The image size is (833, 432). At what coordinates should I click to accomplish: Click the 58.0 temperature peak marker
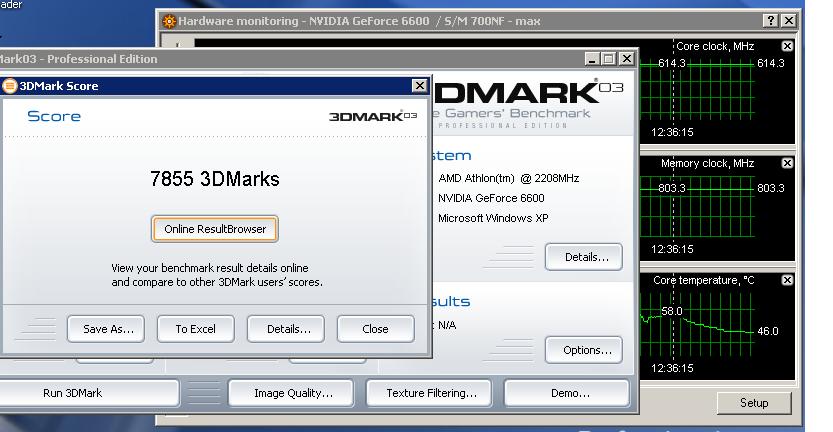672,311
